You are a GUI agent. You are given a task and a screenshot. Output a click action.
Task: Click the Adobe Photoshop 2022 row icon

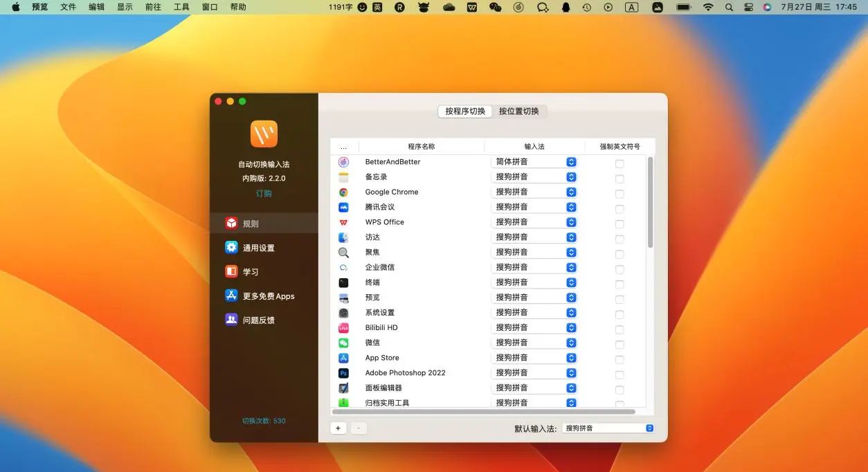point(344,372)
